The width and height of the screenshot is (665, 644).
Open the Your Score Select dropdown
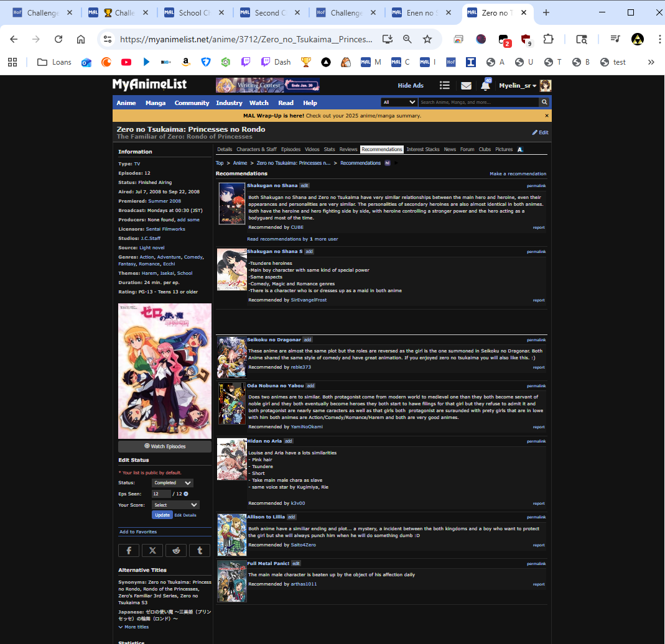[x=175, y=505]
